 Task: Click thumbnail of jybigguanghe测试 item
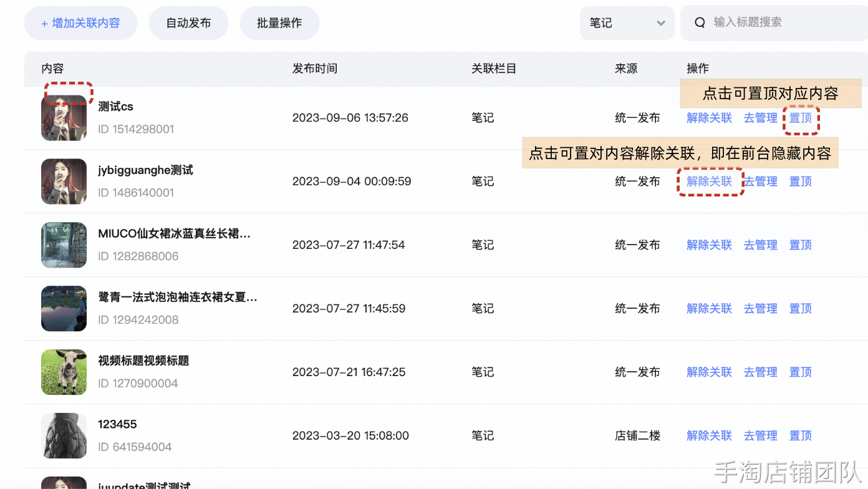click(64, 182)
